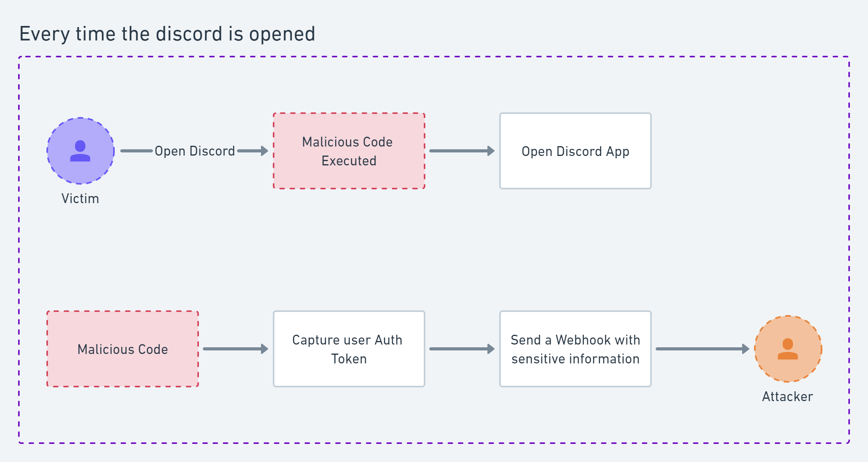Click the purple Victim user icon
Image resolution: width=868 pixels, height=462 pixels.
coord(81,151)
